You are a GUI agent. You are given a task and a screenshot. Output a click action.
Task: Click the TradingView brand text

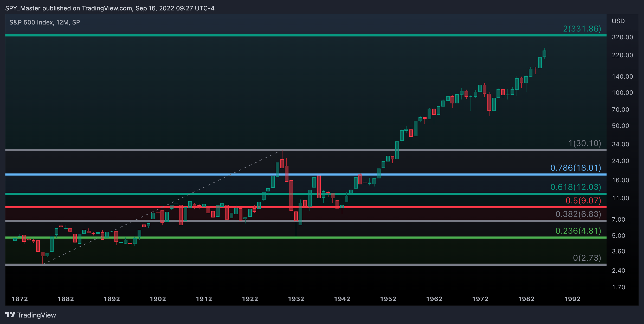(x=37, y=315)
